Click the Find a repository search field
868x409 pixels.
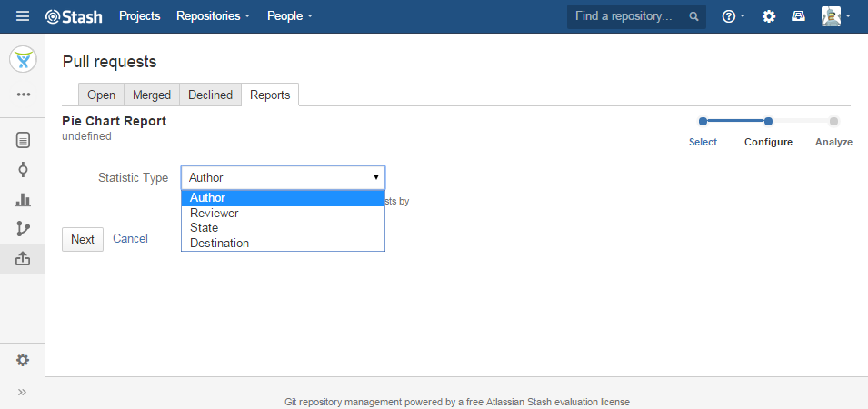[630, 16]
